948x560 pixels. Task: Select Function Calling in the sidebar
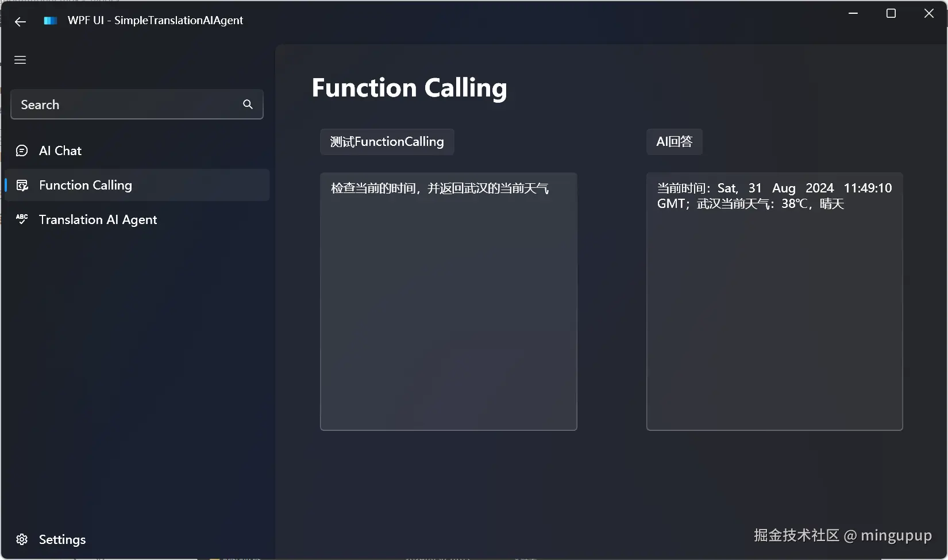[137, 185]
